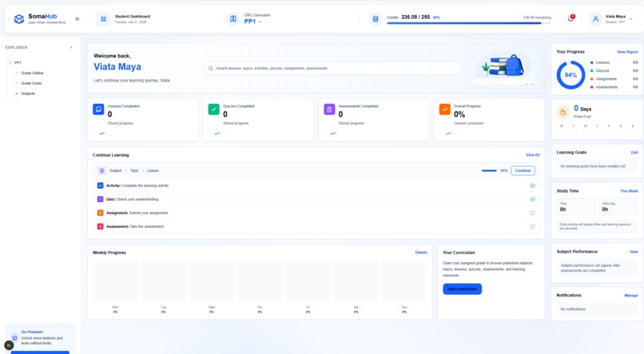Click the Credits database icon
Viewport: 644px width, 354px height.
point(375,19)
